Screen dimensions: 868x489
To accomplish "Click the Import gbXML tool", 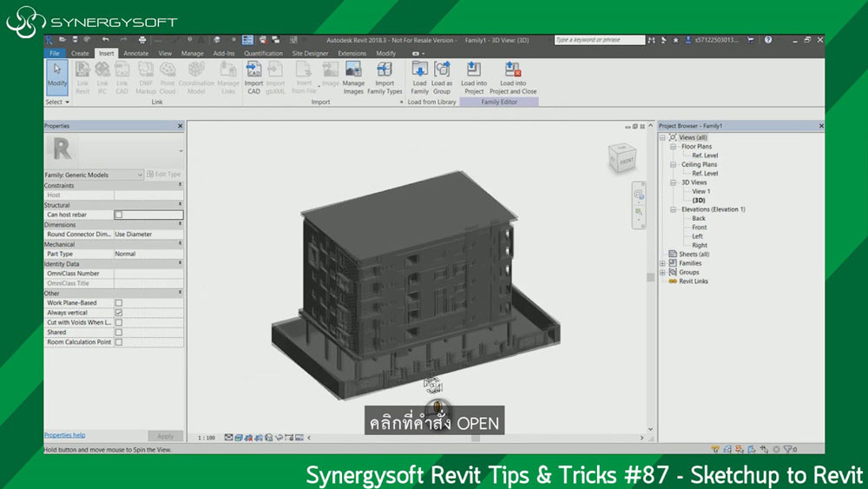I will (x=275, y=78).
